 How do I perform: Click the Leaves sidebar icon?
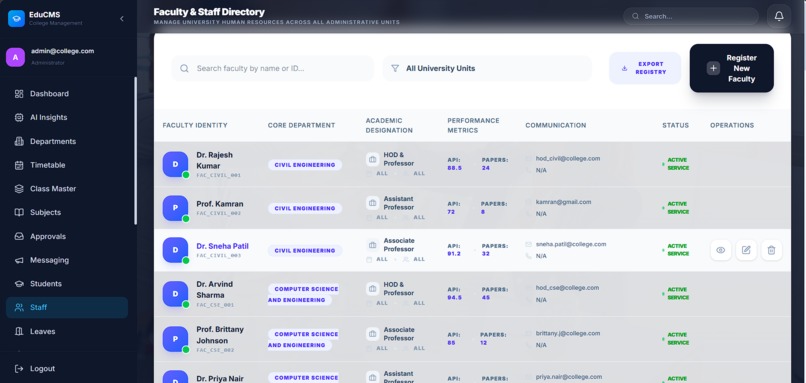click(19, 332)
